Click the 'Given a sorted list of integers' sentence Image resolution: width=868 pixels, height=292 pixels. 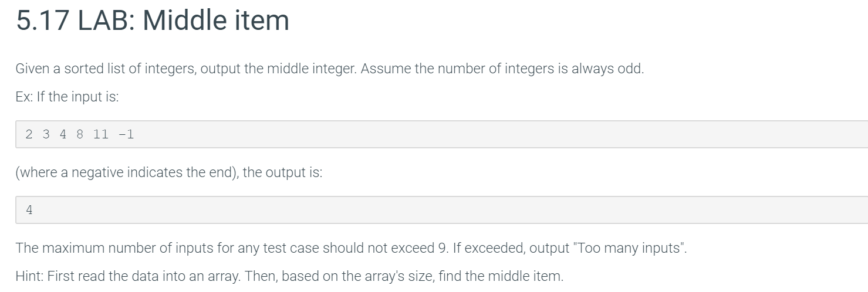pos(187,69)
